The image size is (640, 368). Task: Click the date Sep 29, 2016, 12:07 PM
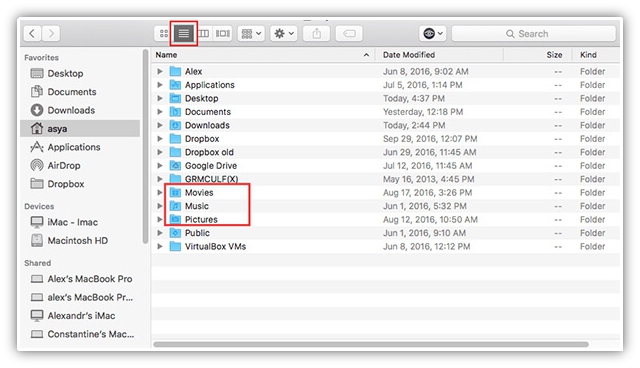coord(430,139)
